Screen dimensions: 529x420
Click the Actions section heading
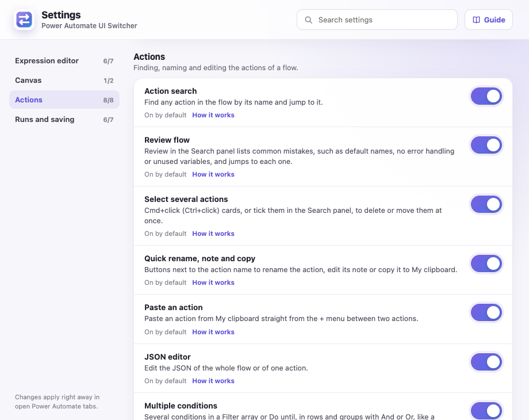149,57
